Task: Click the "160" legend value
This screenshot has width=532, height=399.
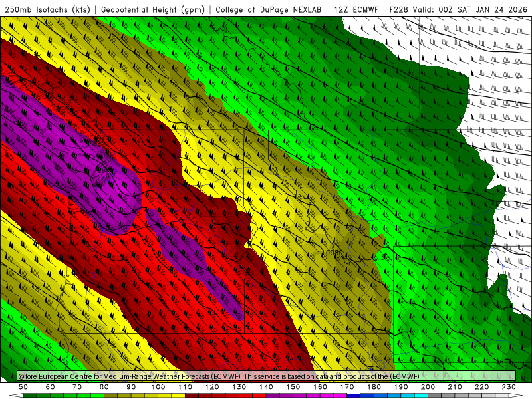Action: [x=320, y=387]
